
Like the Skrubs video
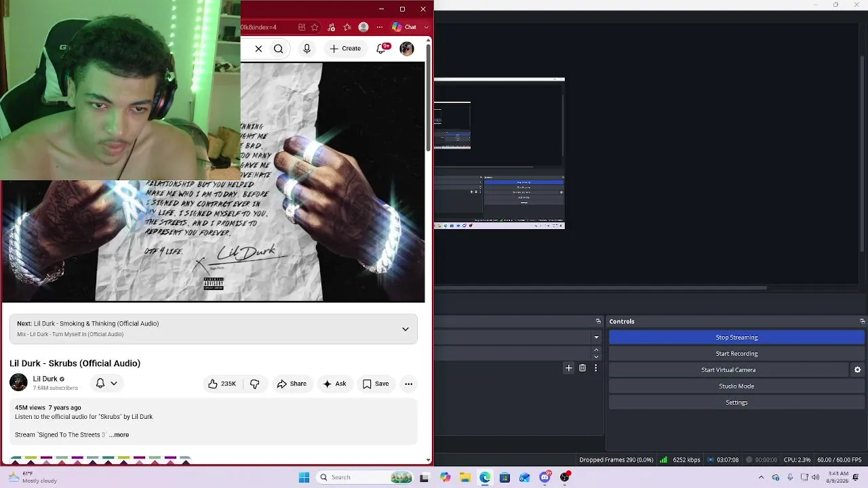[x=222, y=384]
